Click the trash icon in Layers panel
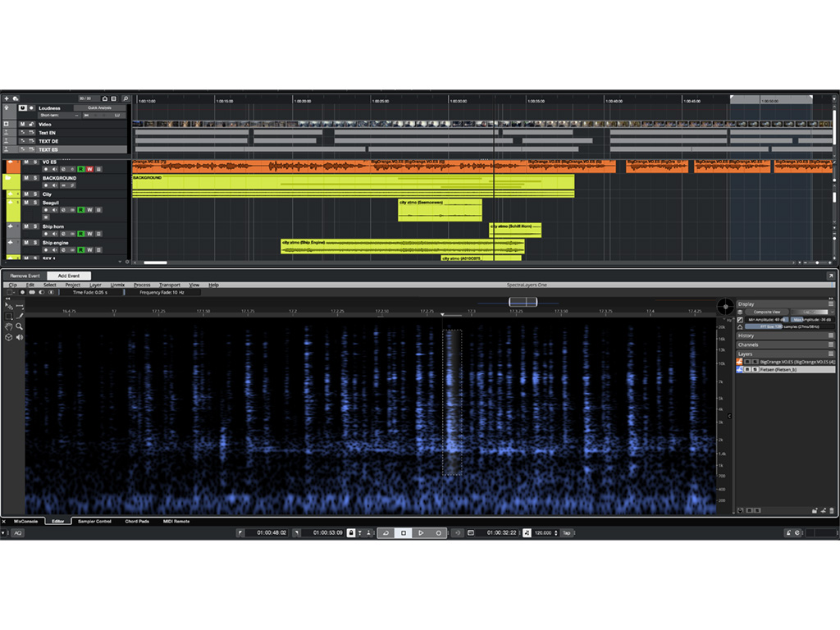Image resolution: width=840 pixels, height=630 pixels. (x=831, y=510)
